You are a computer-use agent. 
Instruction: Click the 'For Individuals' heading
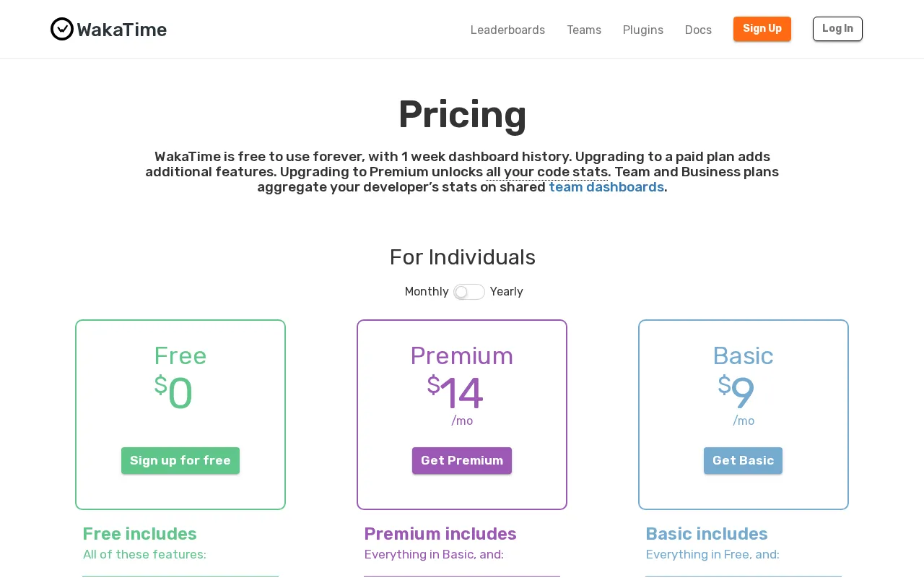[462, 258]
